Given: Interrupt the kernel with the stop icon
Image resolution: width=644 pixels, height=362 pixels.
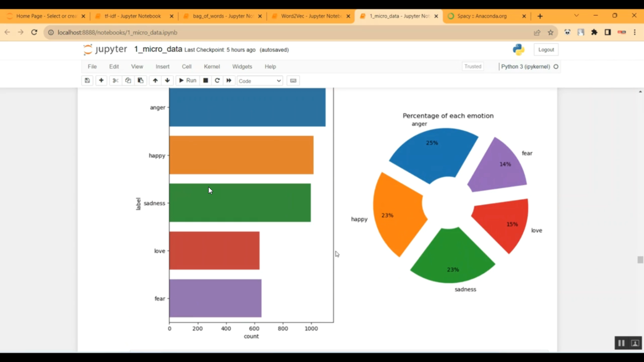Looking at the screenshot, I should click(205, 80).
